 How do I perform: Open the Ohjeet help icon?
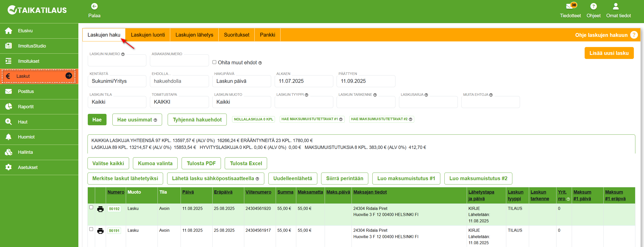[593, 6]
